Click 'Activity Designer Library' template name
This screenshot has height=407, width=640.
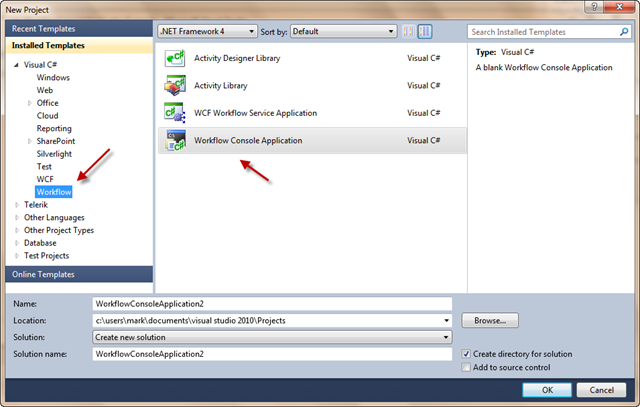coord(237,58)
